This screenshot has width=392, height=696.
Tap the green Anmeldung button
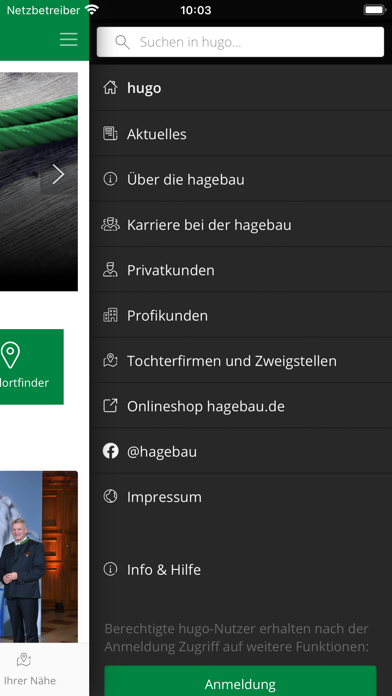click(x=240, y=681)
